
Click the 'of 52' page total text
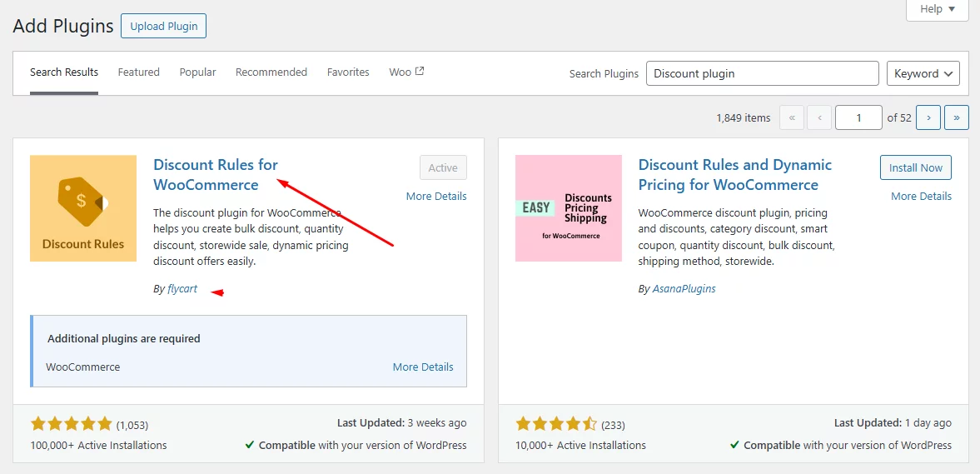click(899, 117)
